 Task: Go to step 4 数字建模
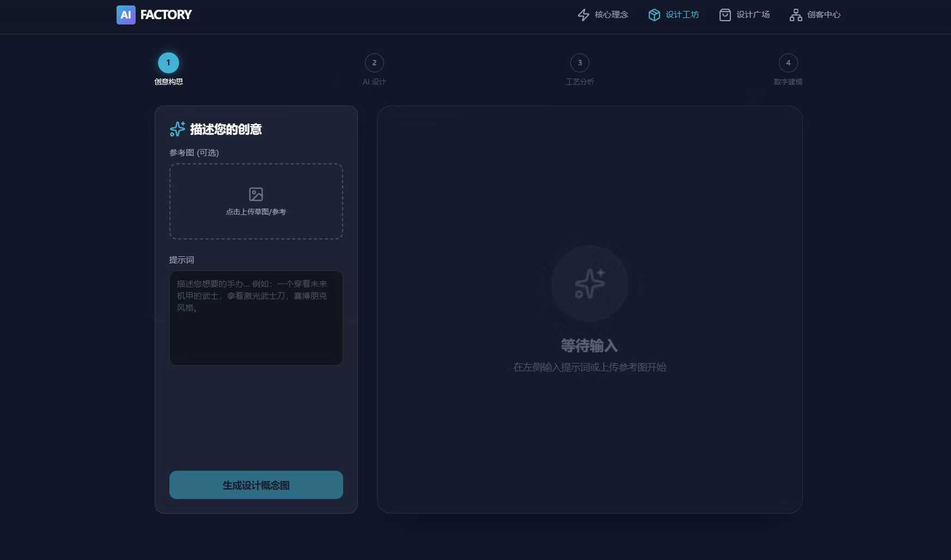click(788, 63)
